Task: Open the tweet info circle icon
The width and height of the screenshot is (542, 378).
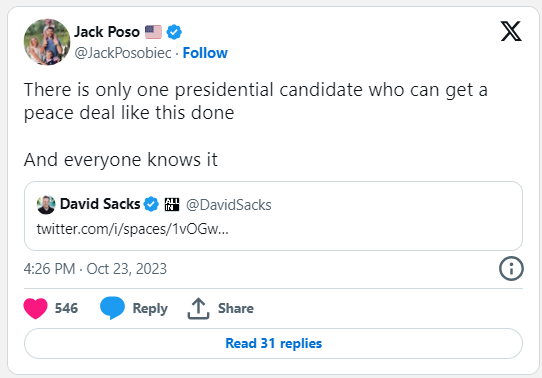Action: (511, 268)
